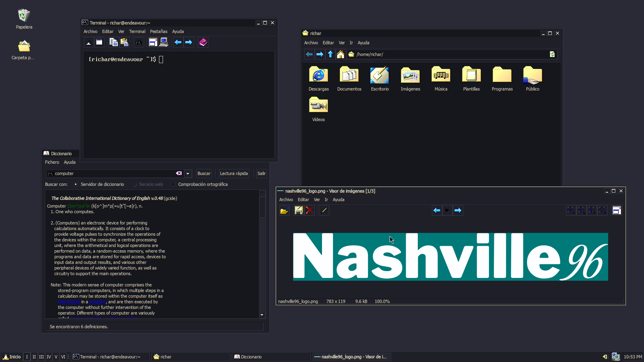
Task: Open Terminal menu in Terminal menubar
Action: (137, 31)
